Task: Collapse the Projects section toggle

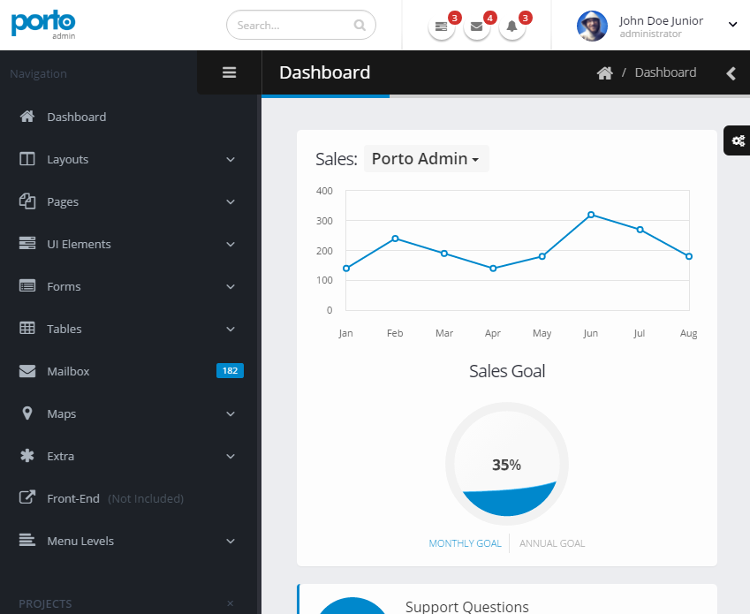Action: click(230, 603)
